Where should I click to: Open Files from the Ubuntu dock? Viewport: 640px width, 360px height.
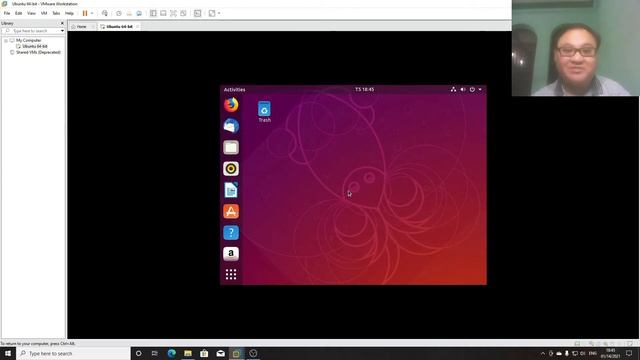click(231, 147)
